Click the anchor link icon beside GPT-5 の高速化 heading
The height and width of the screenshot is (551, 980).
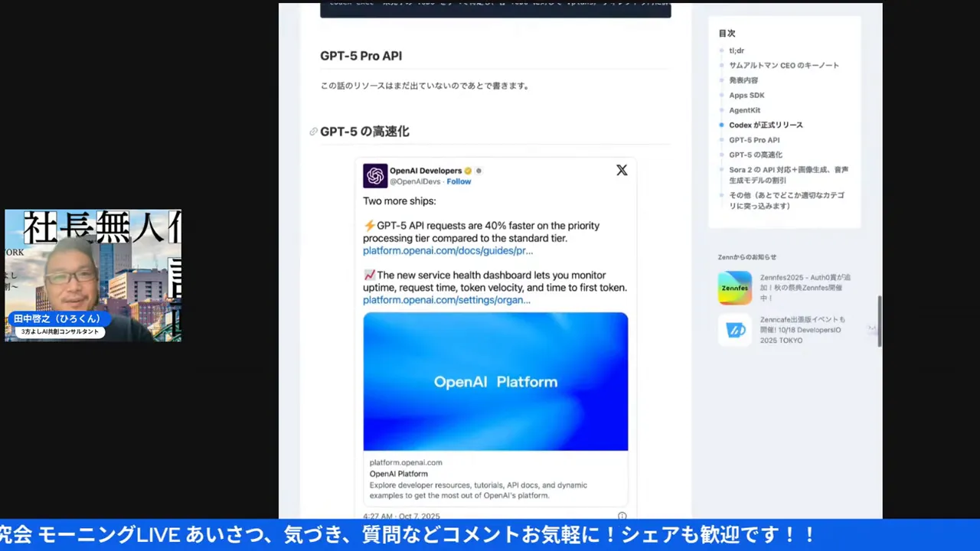[313, 132]
